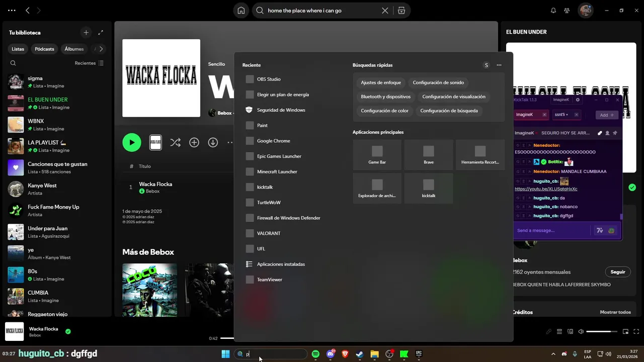Show hidden system tray icons
644x362 pixels.
click(553, 354)
